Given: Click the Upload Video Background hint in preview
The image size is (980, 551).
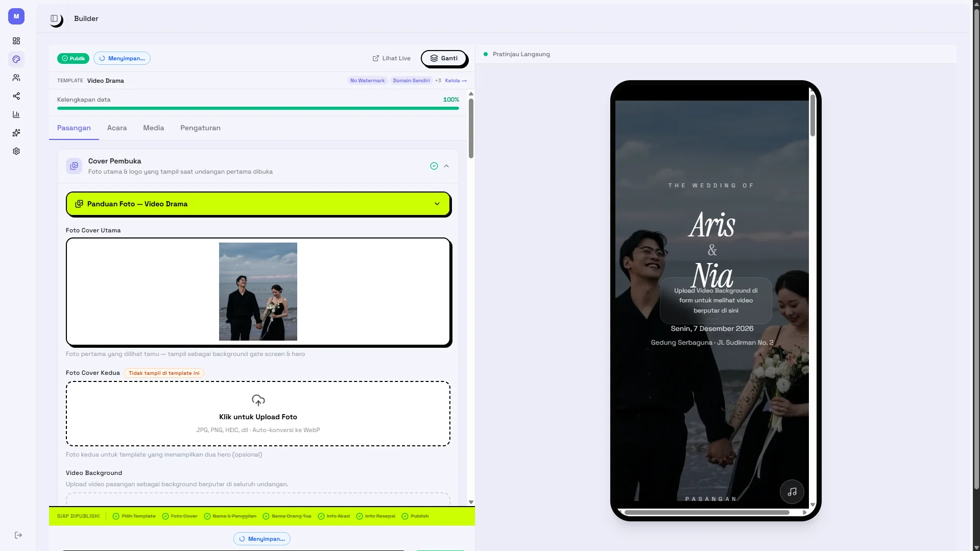Looking at the screenshot, I should [x=716, y=300].
